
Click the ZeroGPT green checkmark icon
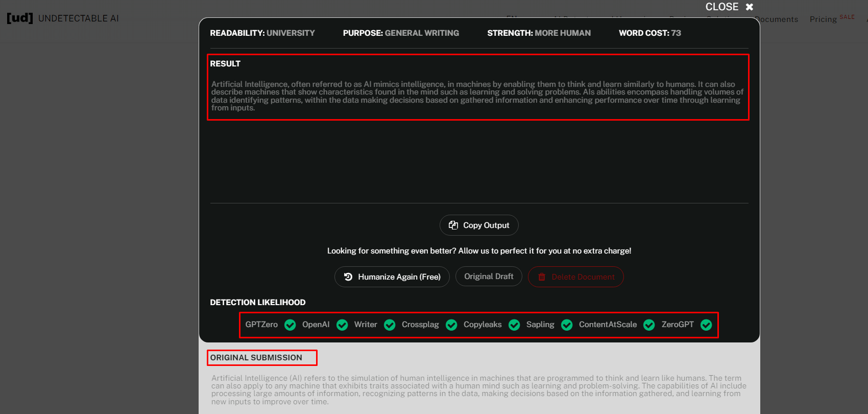click(706, 325)
